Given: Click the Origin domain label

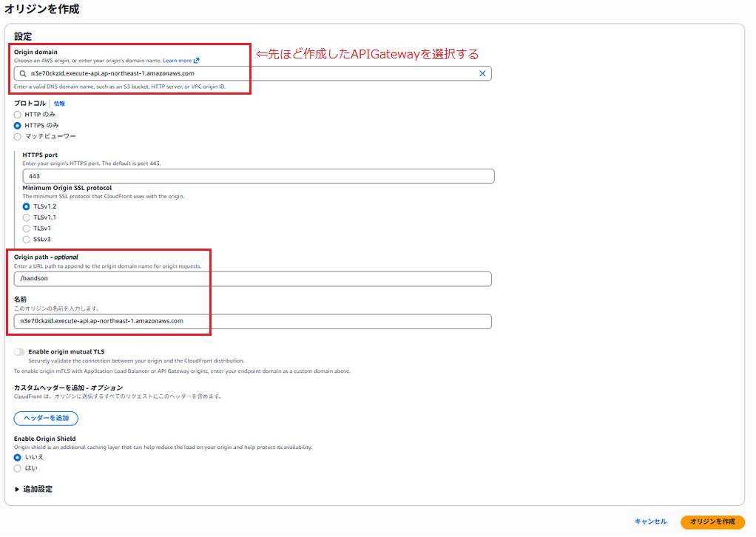Looking at the screenshot, I should tap(36, 52).
